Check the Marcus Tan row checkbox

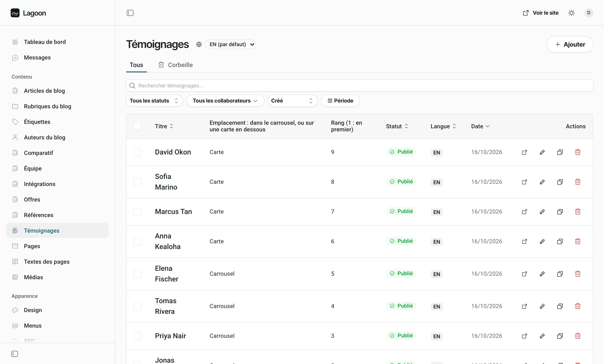coord(137,212)
